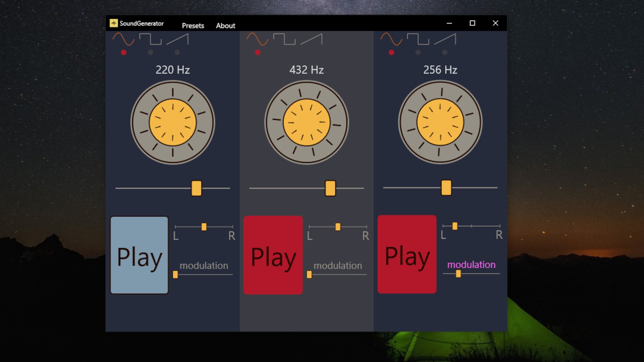
Task: Enable sawtooth radio dot in third panel
Action: pyautogui.click(x=445, y=53)
